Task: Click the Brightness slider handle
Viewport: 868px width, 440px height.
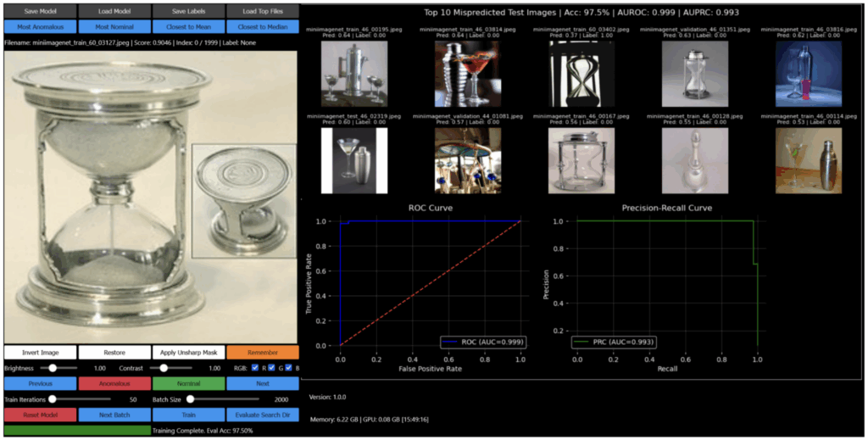Action: (x=52, y=368)
